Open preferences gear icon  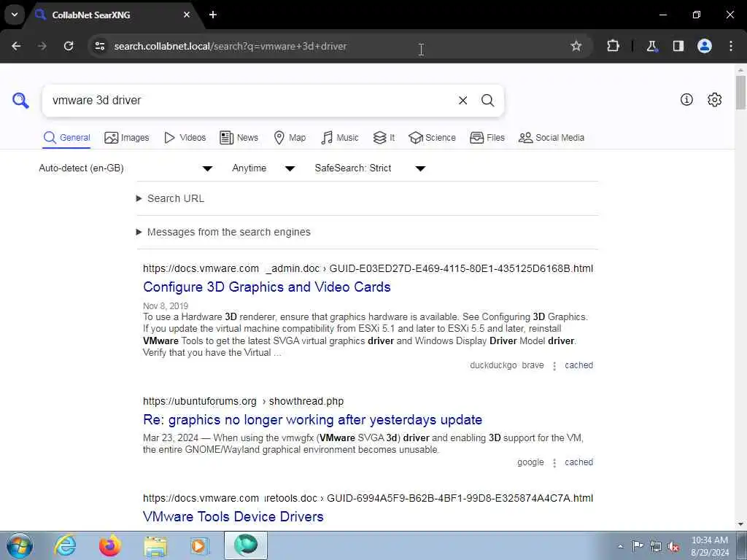point(714,99)
